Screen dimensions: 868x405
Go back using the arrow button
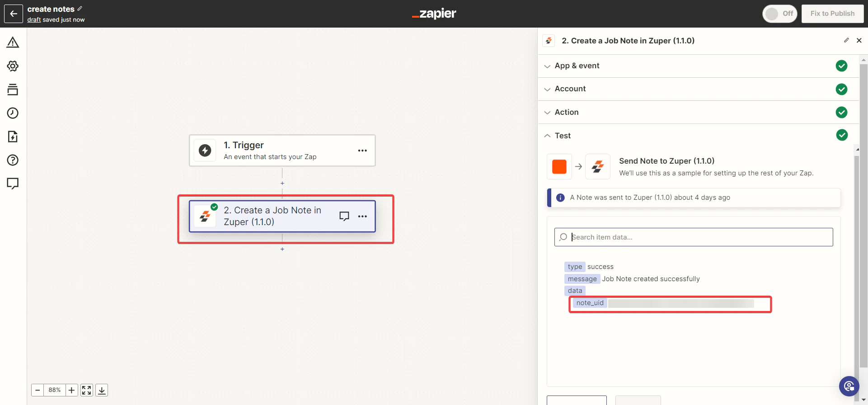click(14, 14)
